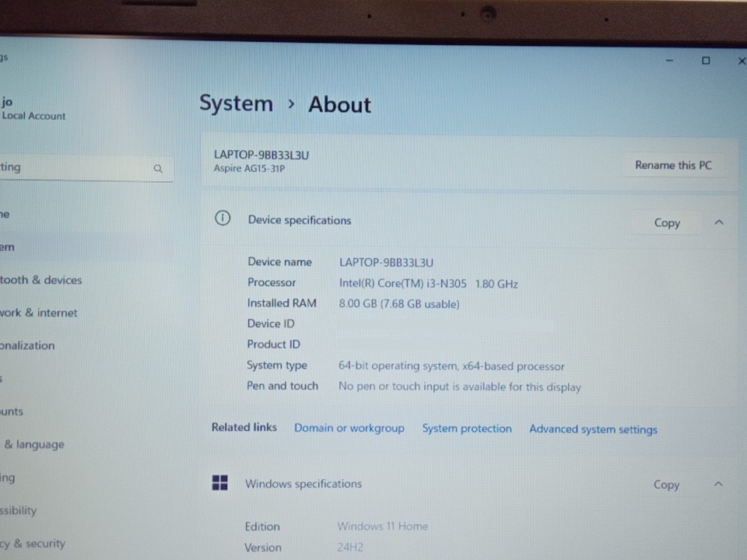Open the Domain or workgroup link
Image resolution: width=747 pixels, height=560 pixels.
349,428
